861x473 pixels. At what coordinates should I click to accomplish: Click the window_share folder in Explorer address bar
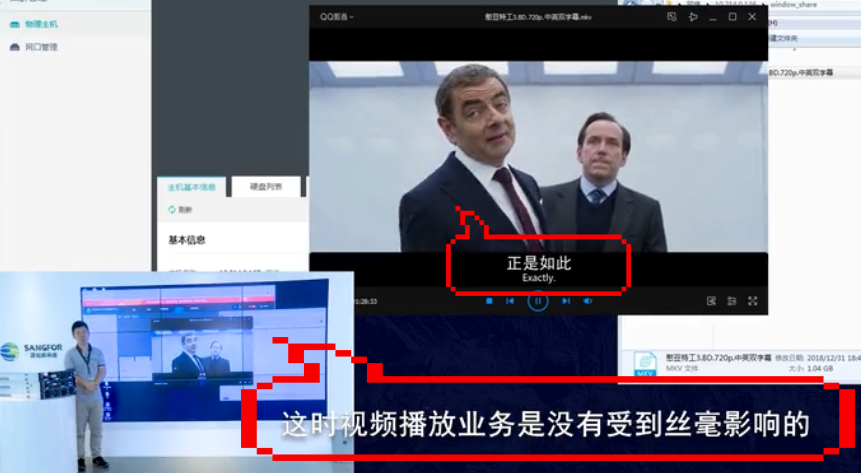point(793,4)
